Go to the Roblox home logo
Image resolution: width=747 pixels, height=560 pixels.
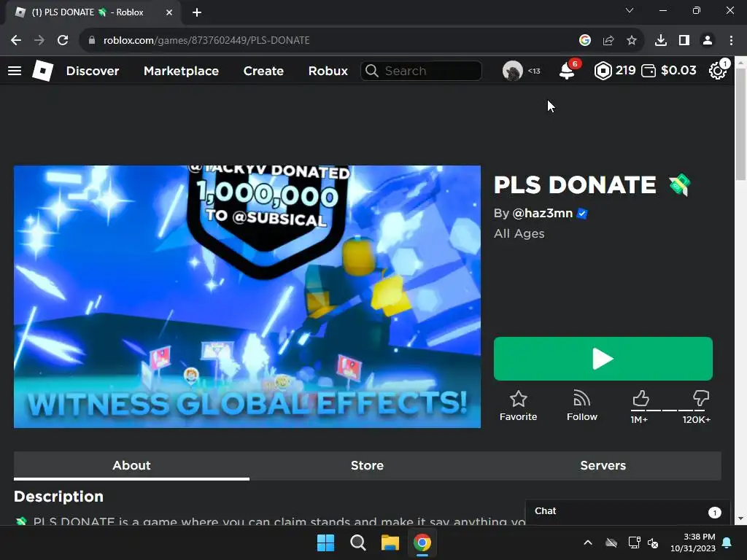tap(42, 71)
